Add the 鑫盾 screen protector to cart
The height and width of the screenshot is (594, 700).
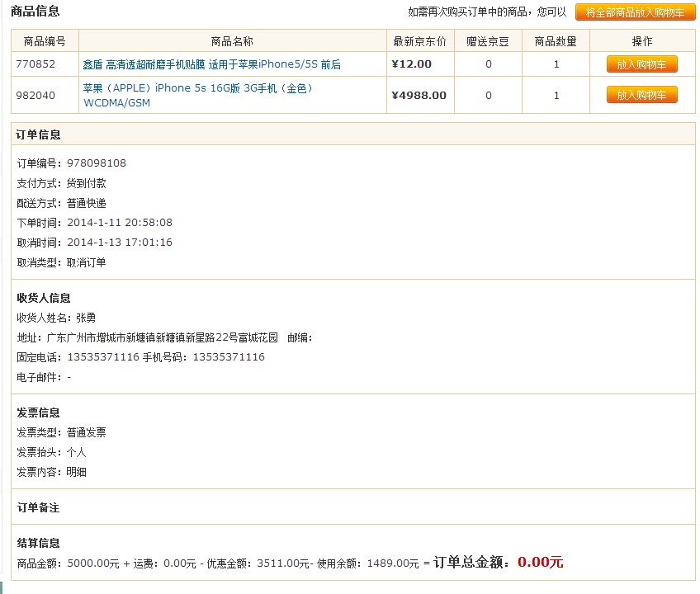(642, 64)
